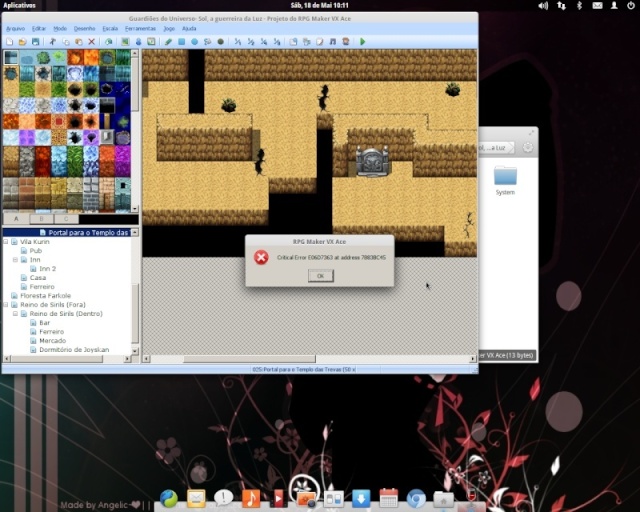Open the Modo menu
The image size is (640, 512).
tap(60, 29)
